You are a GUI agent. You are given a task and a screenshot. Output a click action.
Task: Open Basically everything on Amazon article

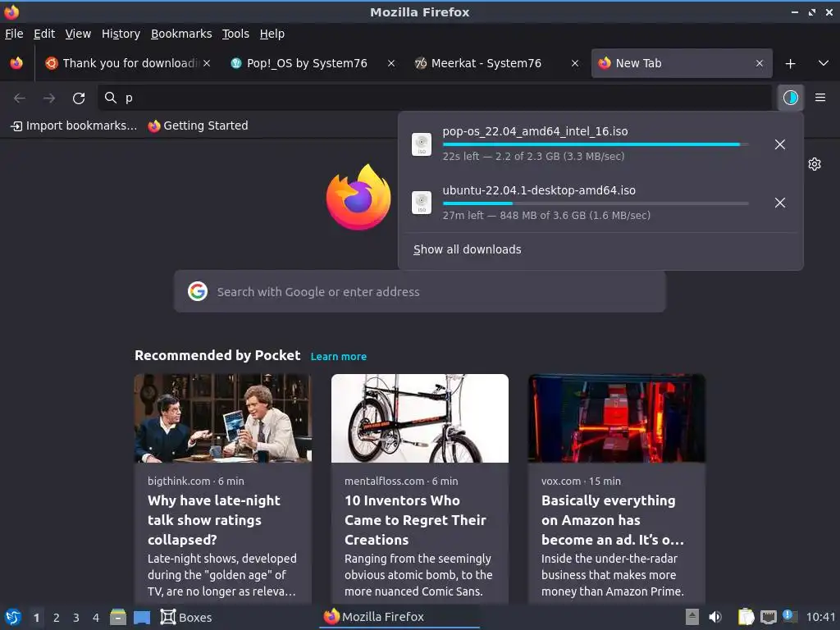coord(612,519)
